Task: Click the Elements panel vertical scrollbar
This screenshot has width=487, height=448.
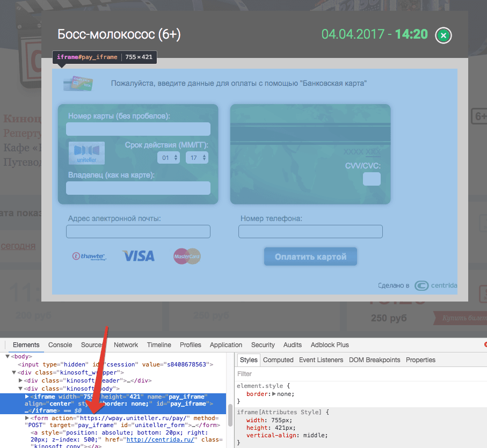Action: 230,415
